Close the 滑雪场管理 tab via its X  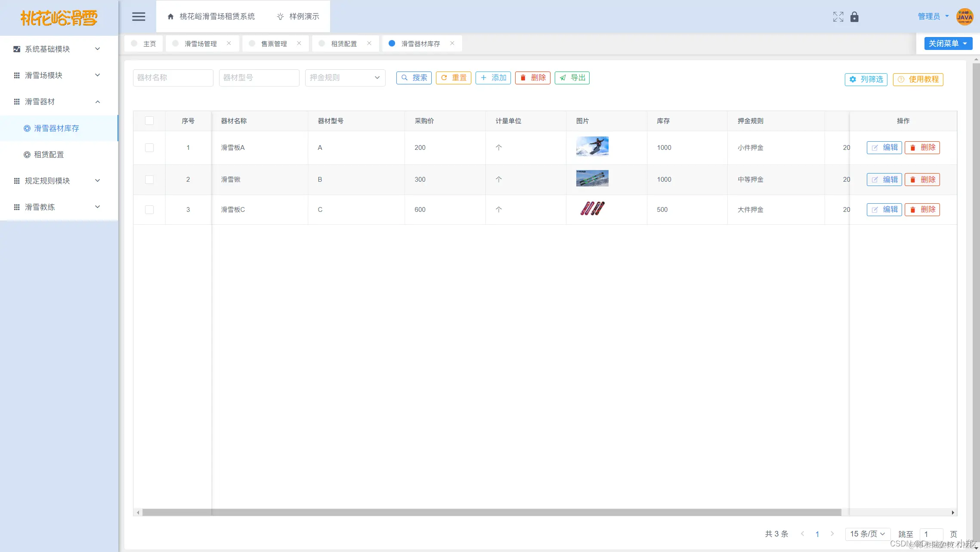pyautogui.click(x=229, y=43)
